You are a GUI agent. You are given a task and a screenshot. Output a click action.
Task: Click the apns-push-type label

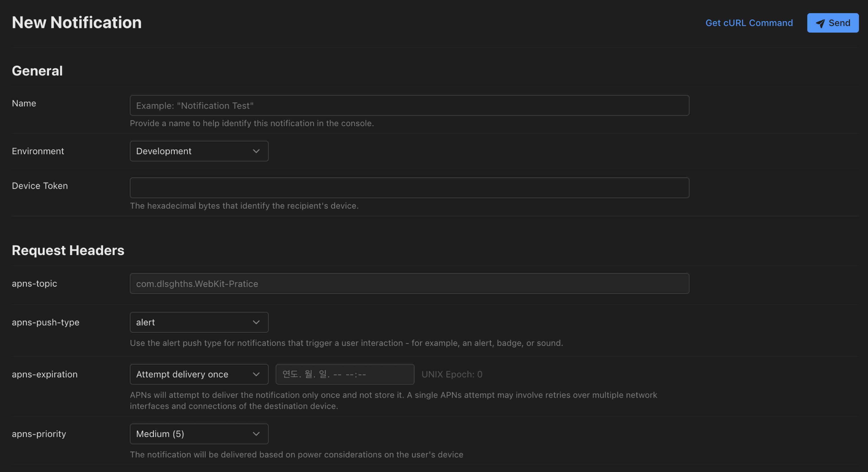(46, 322)
